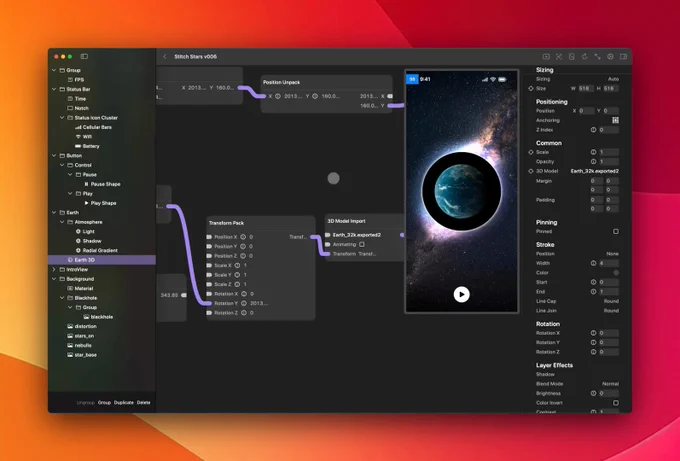
Task: Click the Size W input field
Action: point(585,88)
